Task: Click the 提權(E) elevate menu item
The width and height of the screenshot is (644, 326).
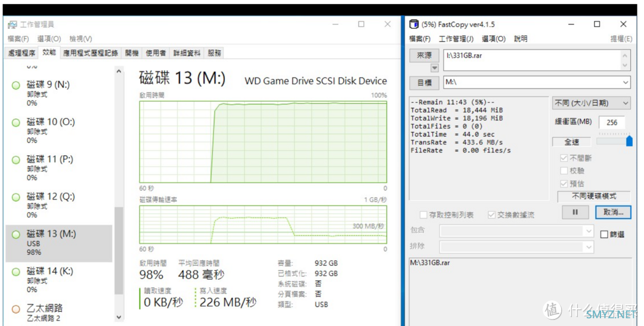Action: pyautogui.click(x=621, y=39)
